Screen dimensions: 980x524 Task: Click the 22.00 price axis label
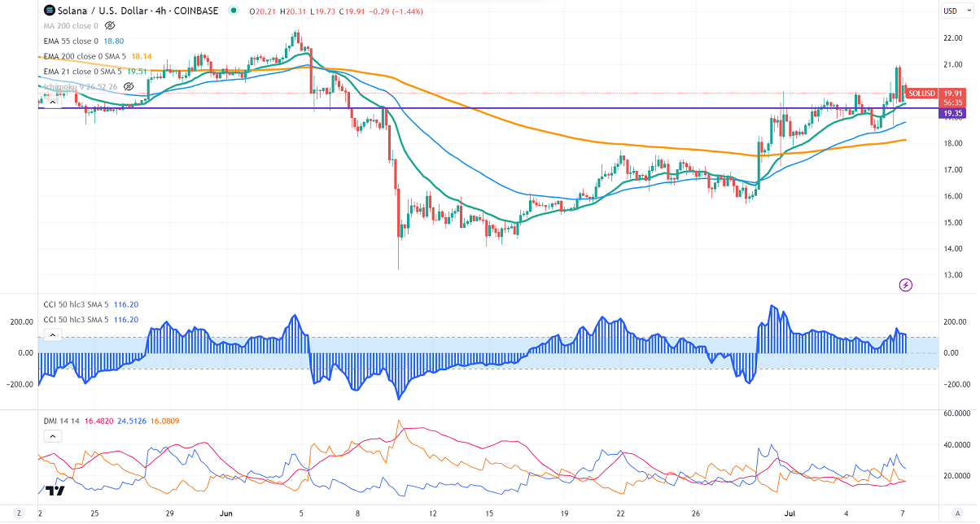pos(953,38)
